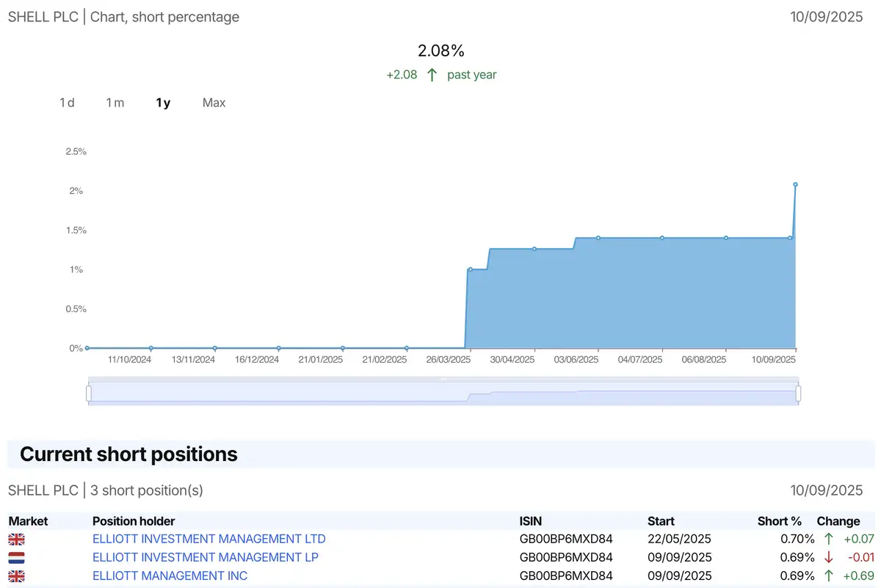Click the Current short positions heading
Viewport: 881px width, 588px height.
point(128,454)
